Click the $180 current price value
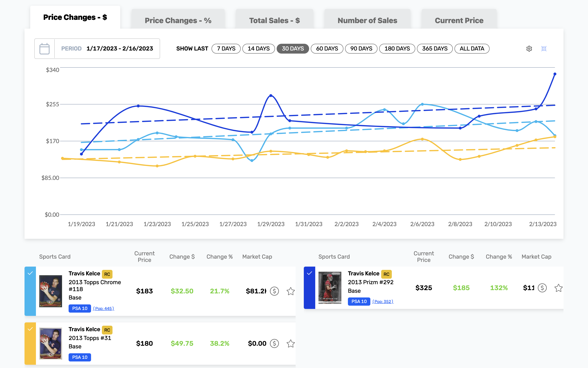The image size is (588, 368). (144, 343)
